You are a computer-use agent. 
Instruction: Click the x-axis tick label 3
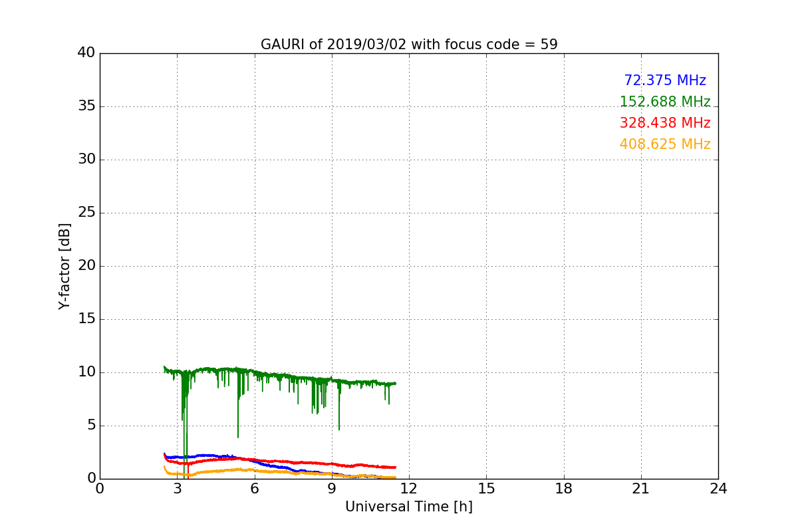[x=177, y=489]
